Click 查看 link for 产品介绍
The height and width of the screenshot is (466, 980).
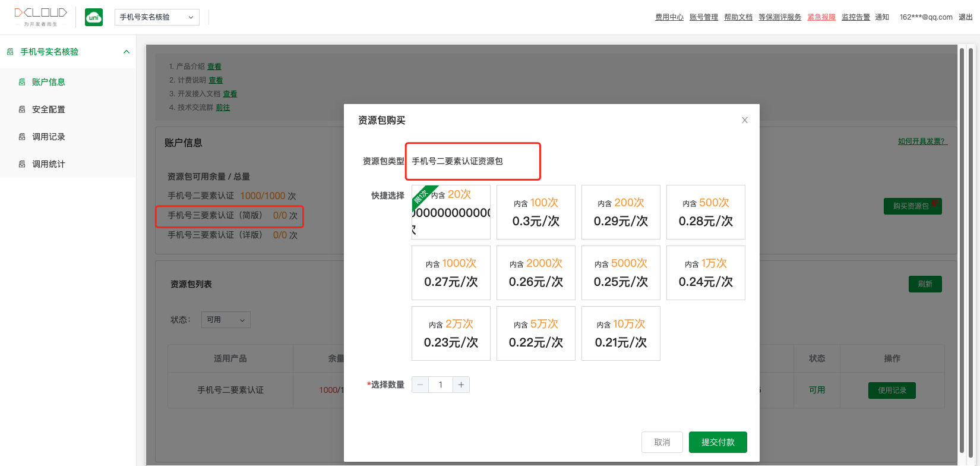coord(214,67)
